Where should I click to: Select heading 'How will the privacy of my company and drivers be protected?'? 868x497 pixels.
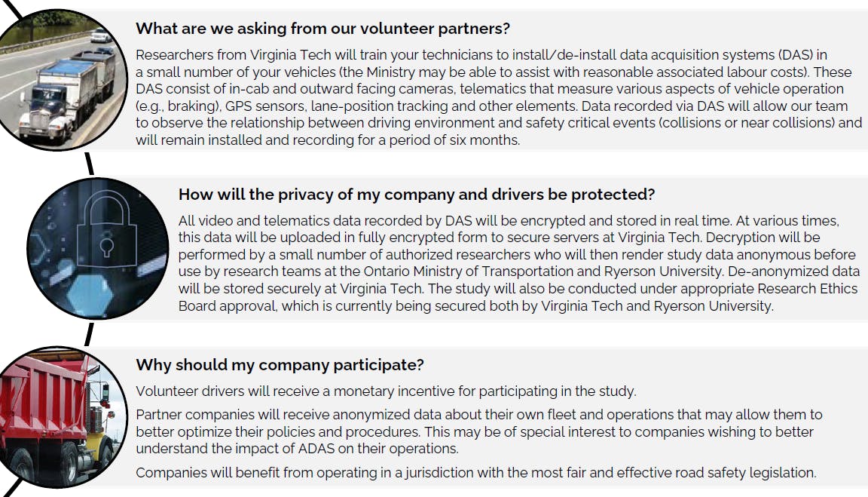[x=416, y=195]
